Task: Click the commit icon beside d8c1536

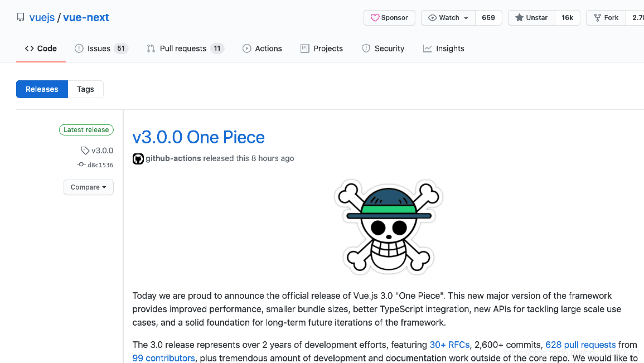Action: tap(81, 164)
